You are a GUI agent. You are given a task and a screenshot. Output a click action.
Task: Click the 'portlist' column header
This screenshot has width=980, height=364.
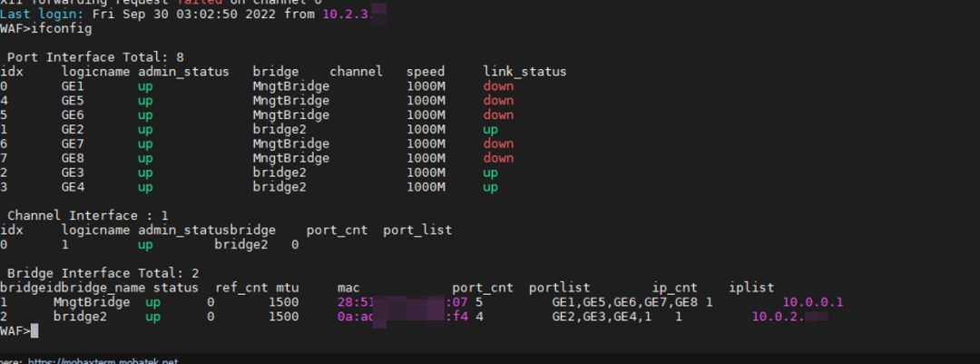point(559,288)
